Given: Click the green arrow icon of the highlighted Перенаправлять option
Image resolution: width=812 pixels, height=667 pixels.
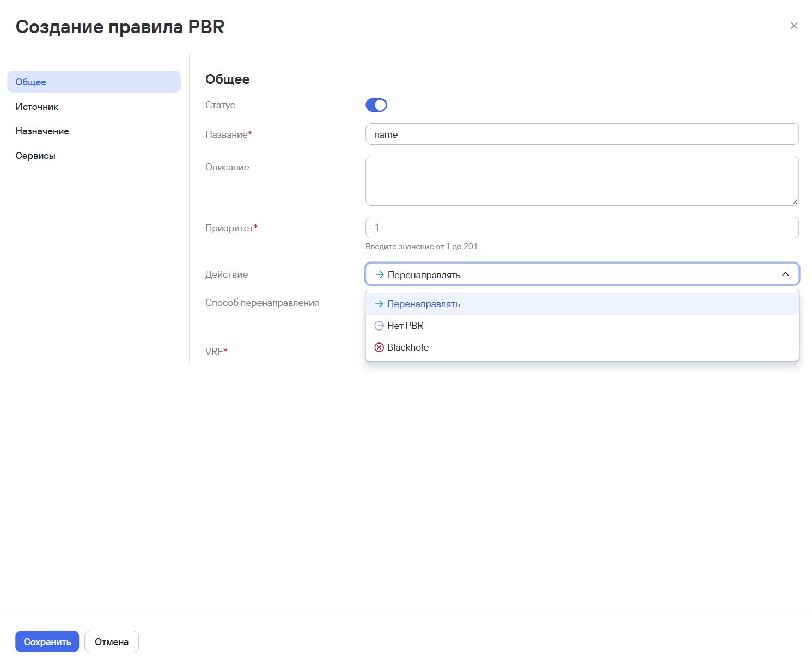Looking at the screenshot, I should coord(379,304).
